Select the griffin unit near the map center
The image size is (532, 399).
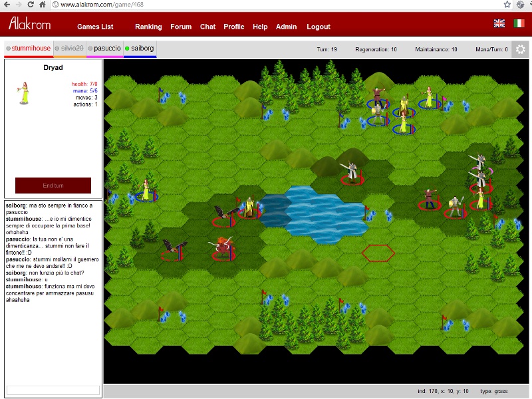pos(223,211)
